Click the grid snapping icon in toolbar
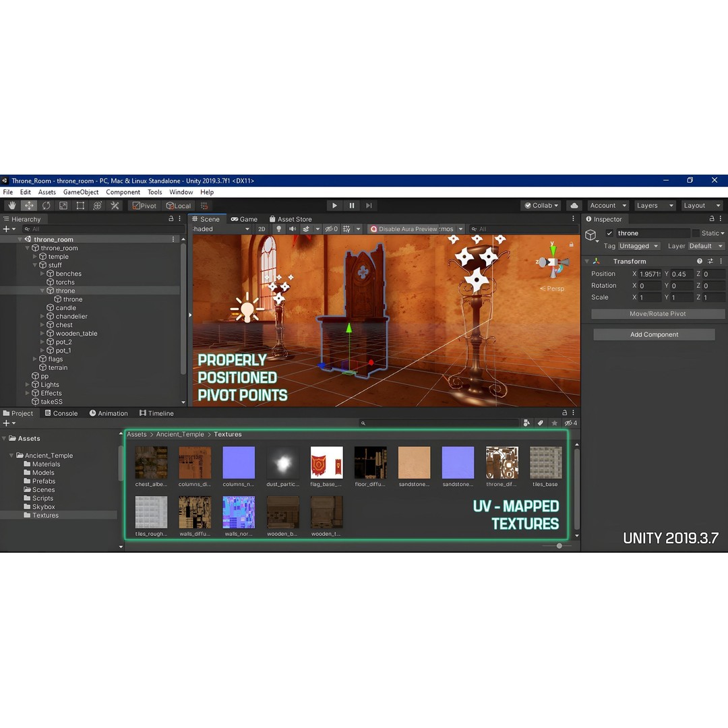This screenshot has width=728, height=728. (x=204, y=206)
